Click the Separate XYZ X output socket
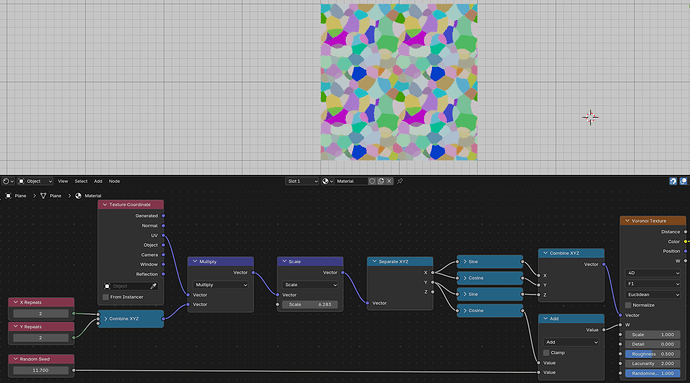 coord(433,273)
